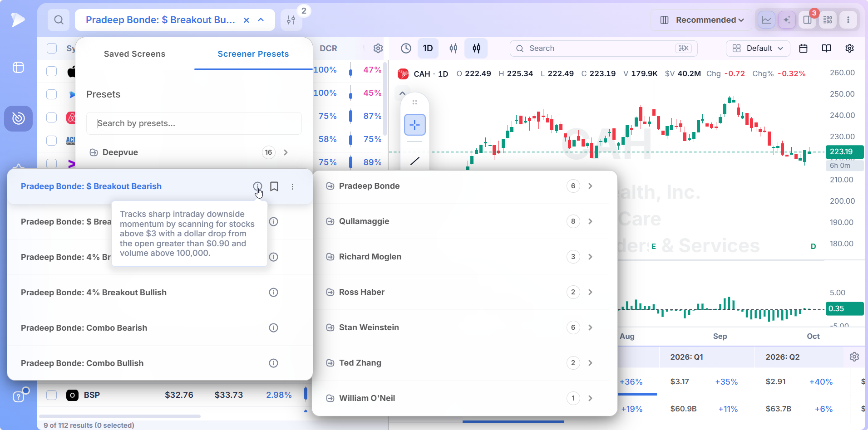Show info for Combo Bearish preset
The image size is (868, 430).
(x=273, y=328)
